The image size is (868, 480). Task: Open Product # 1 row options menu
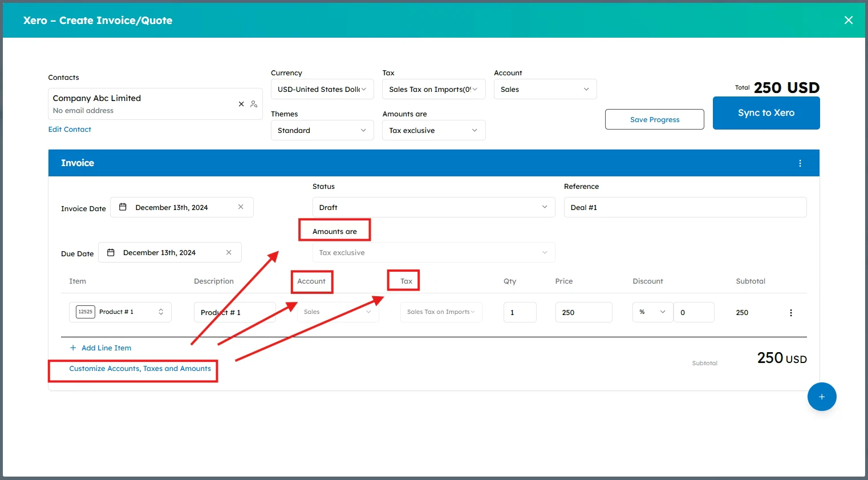(791, 313)
